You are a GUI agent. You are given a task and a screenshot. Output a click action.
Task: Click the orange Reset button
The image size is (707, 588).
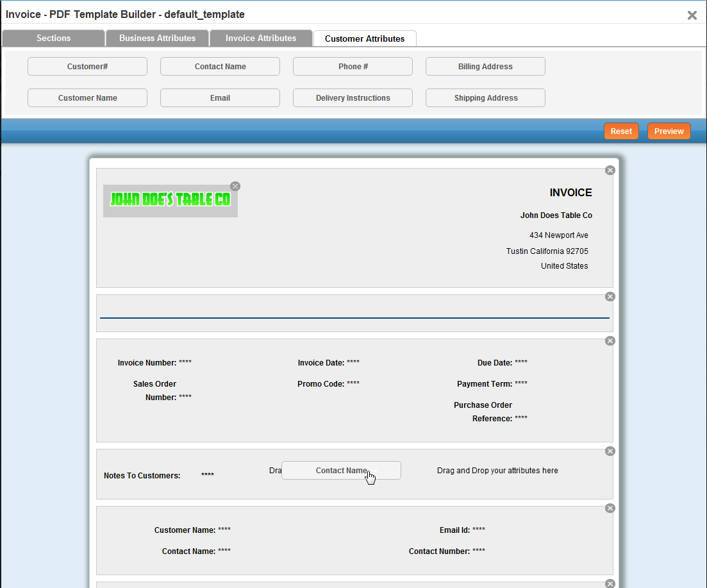[x=620, y=131]
